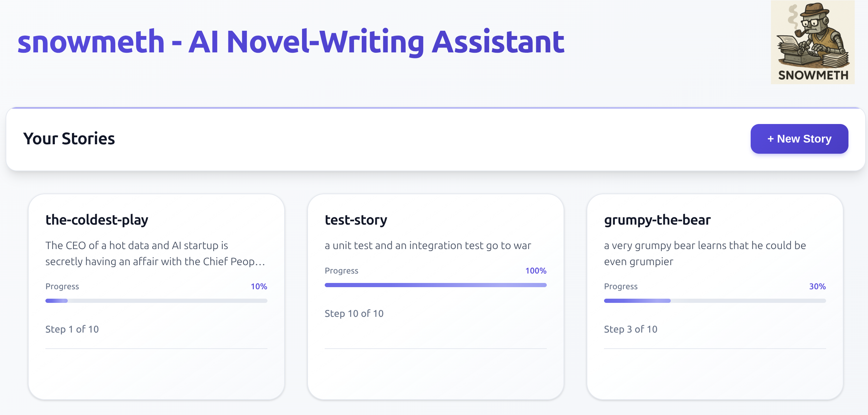Viewport: 868px width, 415px height.
Task: Click test-story full progress bar
Action: [x=436, y=285]
